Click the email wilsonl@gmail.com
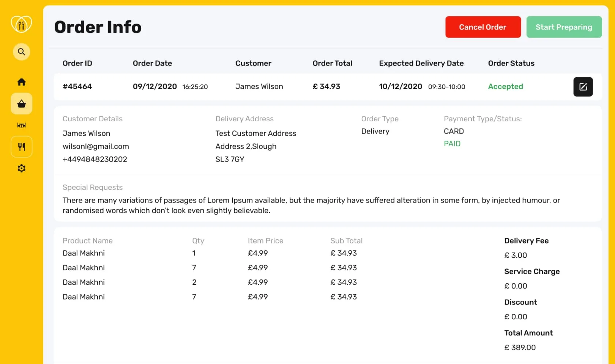Screen dimensions: 615x364 [96, 146]
